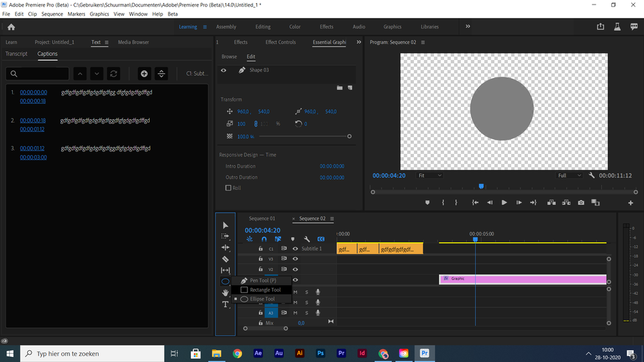Export frame camera icon
Viewport: 644px width, 362px height.
(581, 203)
